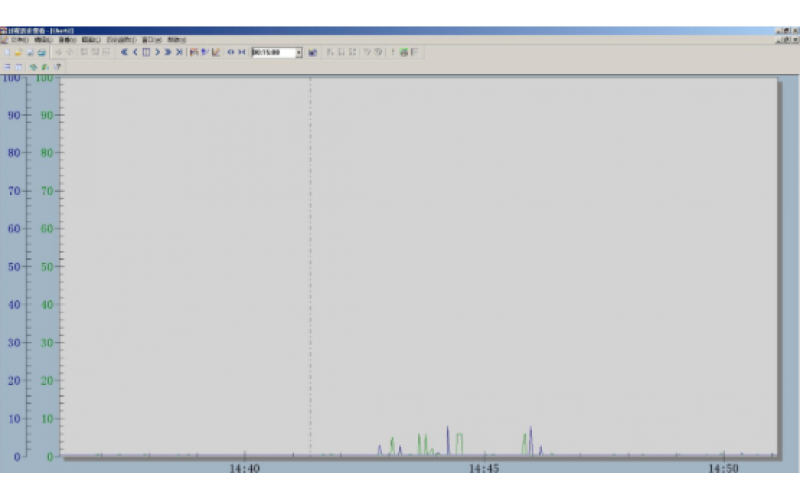Image resolution: width=800 pixels, height=500 pixels.
Task: Jump to the start with double-left arrow
Action: point(124,52)
